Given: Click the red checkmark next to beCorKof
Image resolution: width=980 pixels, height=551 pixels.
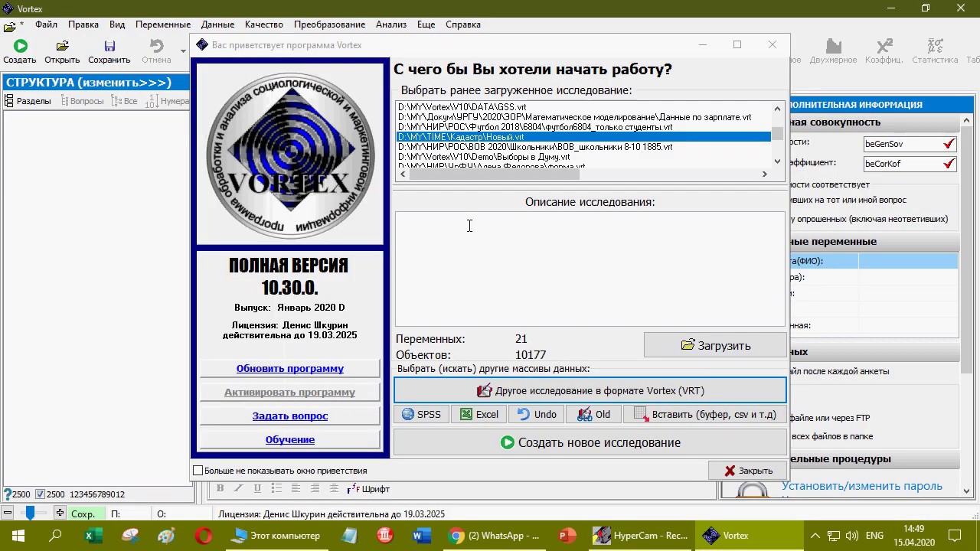Looking at the screenshot, I should tap(949, 164).
